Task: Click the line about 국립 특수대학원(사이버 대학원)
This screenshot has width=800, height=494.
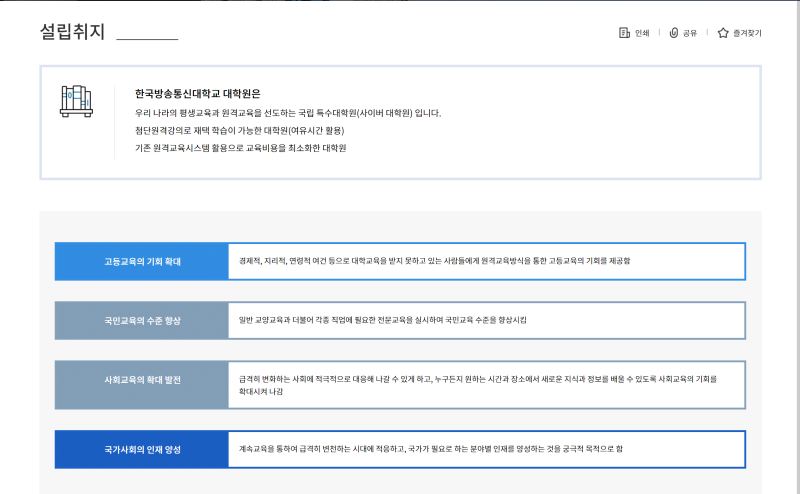Action: tap(288, 113)
